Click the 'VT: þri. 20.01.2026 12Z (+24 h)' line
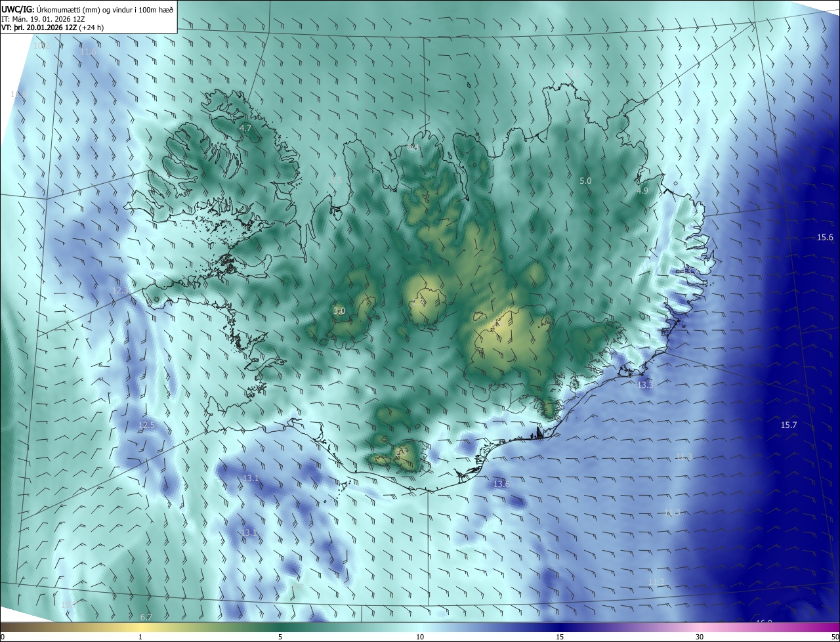Viewport: 840px width, 642px height. click(x=52, y=28)
